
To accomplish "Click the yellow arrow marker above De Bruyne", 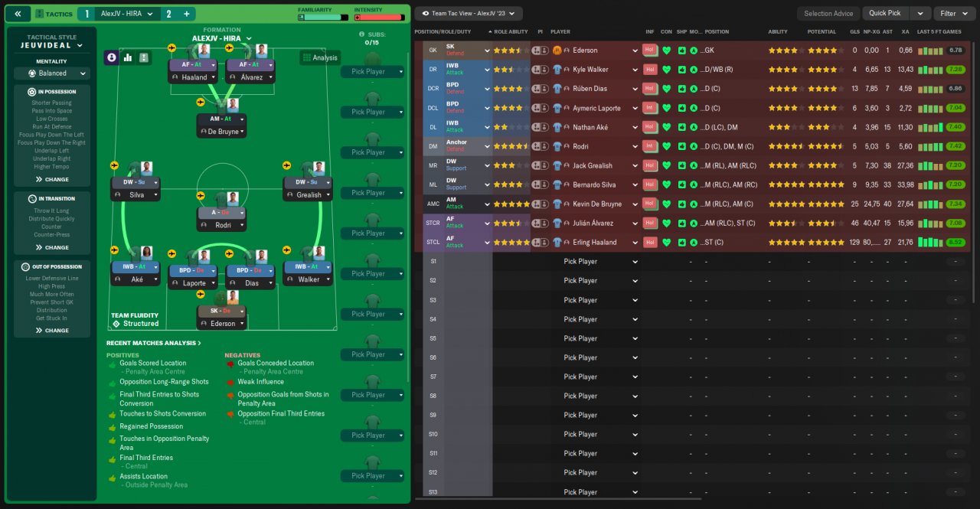I will 201,101.
